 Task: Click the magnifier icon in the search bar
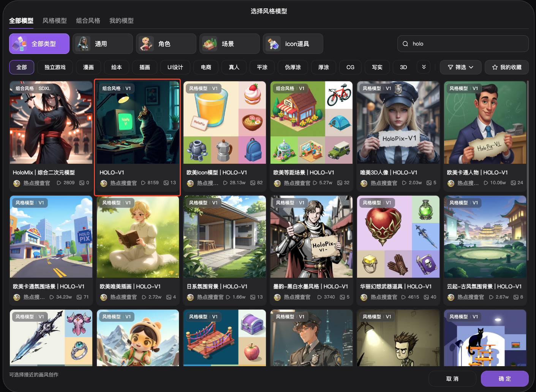405,43
